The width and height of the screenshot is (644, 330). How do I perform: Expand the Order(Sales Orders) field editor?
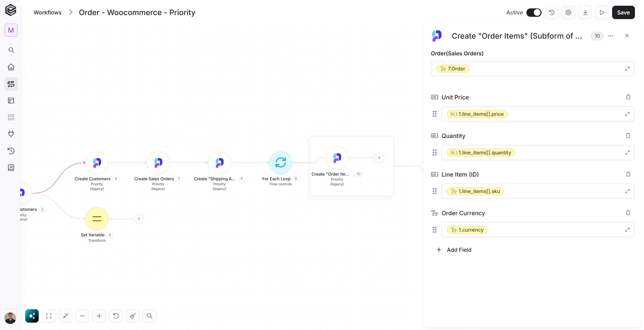tap(627, 69)
